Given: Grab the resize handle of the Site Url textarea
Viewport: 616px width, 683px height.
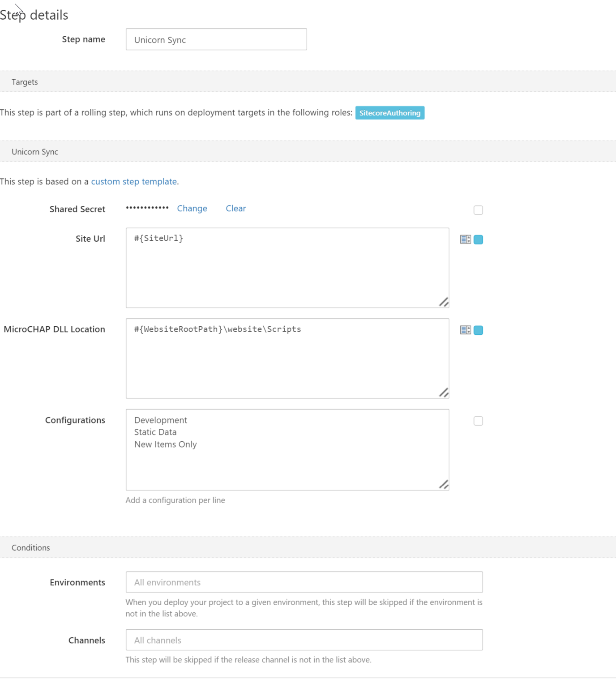Looking at the screenshot, I should [x=444, y=302].
